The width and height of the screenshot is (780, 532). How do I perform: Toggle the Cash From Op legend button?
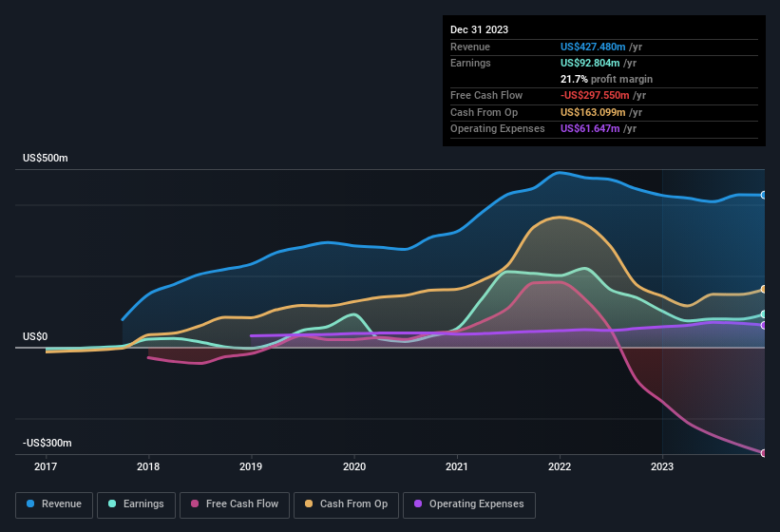coord(346,504)
